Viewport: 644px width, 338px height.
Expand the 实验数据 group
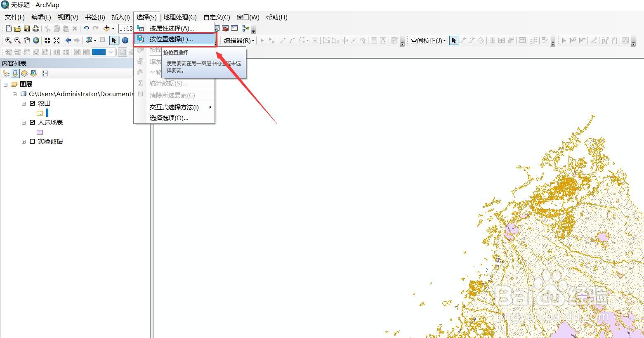click(24, 142)
